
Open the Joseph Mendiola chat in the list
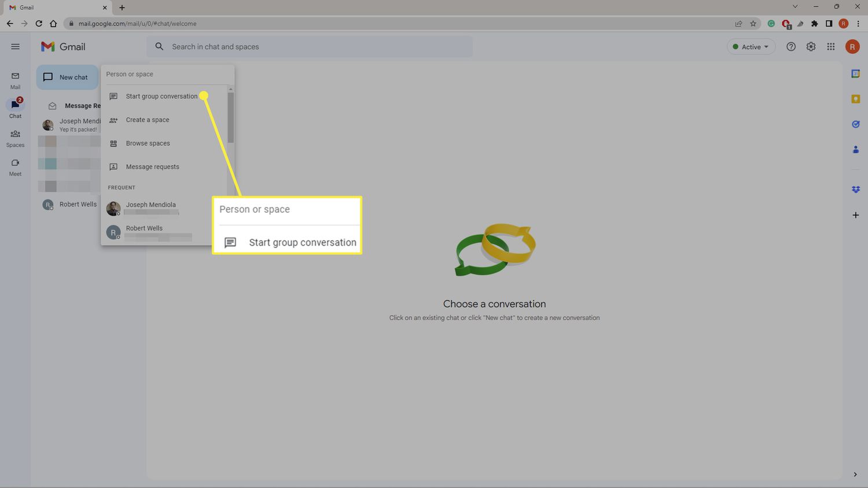(x=69, y=124)
